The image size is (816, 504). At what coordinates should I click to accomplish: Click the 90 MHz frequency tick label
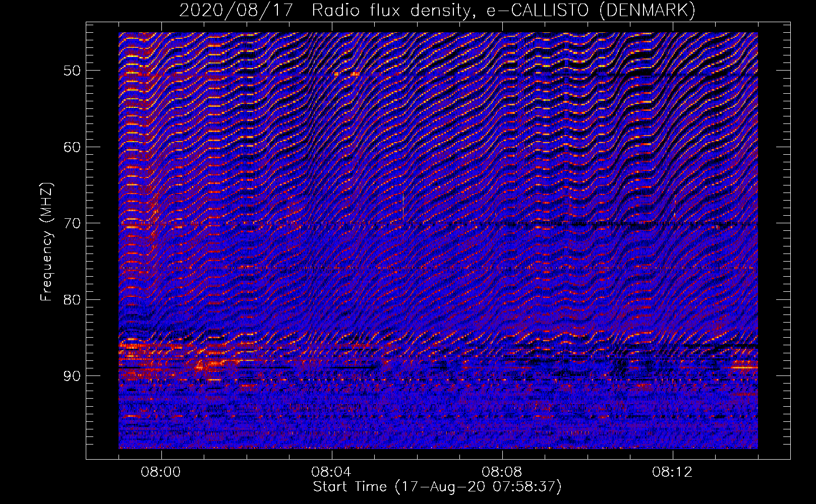tap(72, 376)
